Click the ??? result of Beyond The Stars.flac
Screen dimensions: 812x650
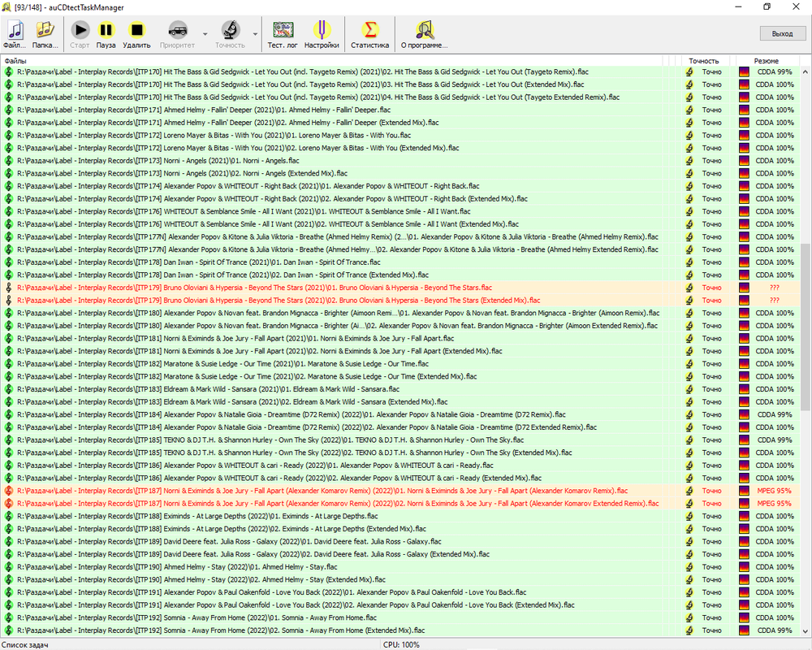(x=774, y=288)
